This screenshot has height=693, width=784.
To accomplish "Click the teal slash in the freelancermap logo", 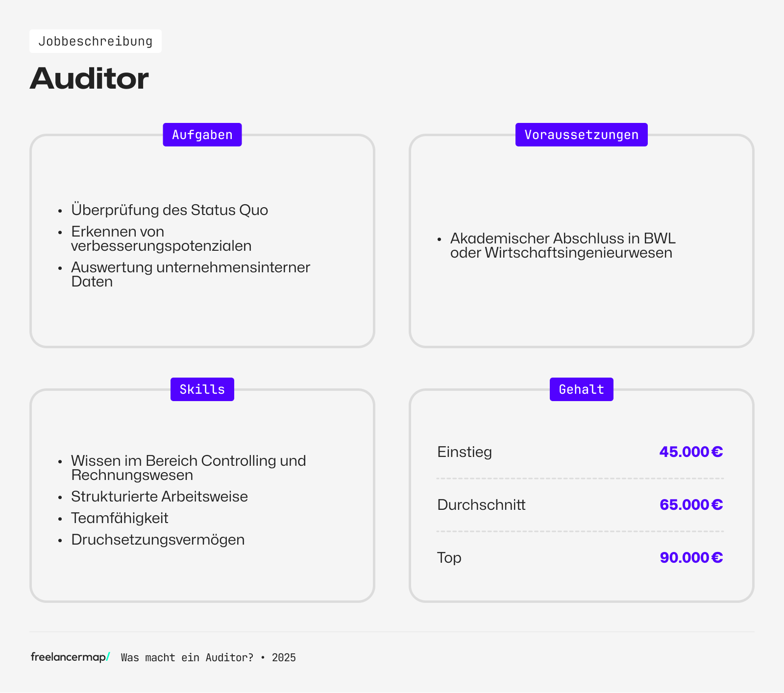I will point(109,657).
